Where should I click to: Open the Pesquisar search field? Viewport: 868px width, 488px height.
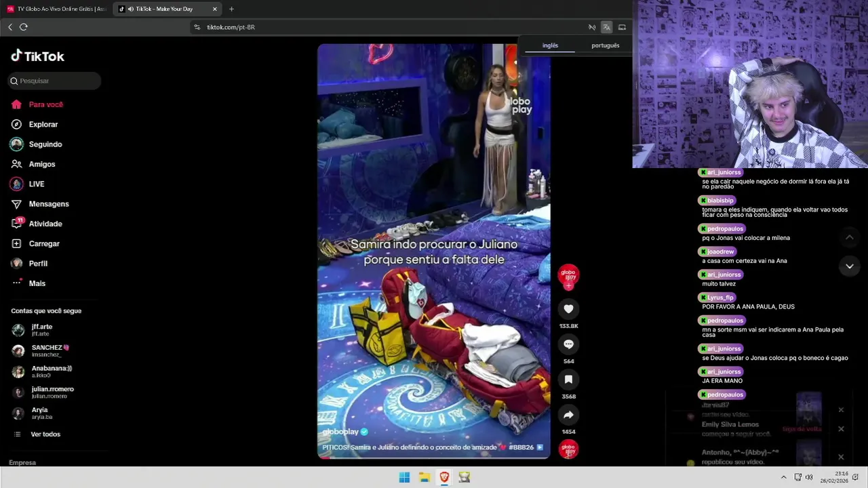(54, 81)
